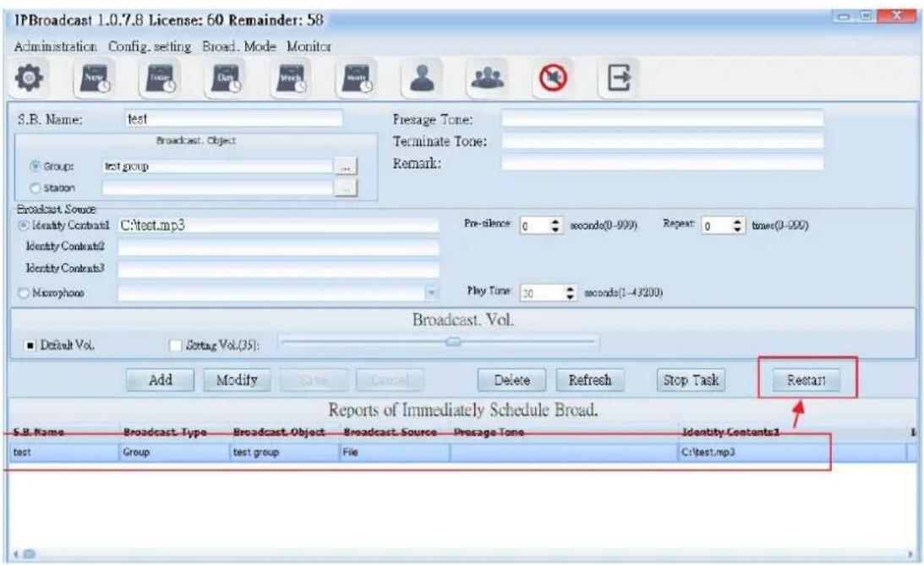Click the Remark input field

pos(663,162)
